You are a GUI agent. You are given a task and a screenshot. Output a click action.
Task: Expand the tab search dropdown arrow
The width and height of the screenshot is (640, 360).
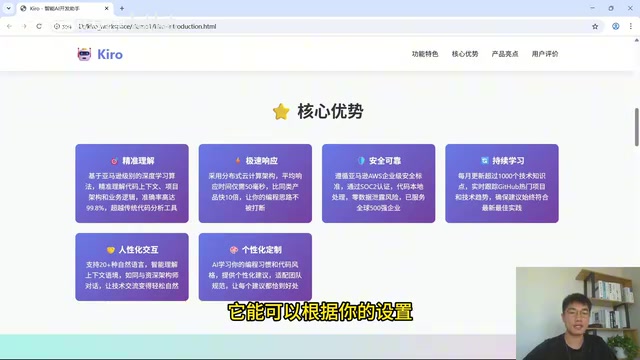[8, 8]
